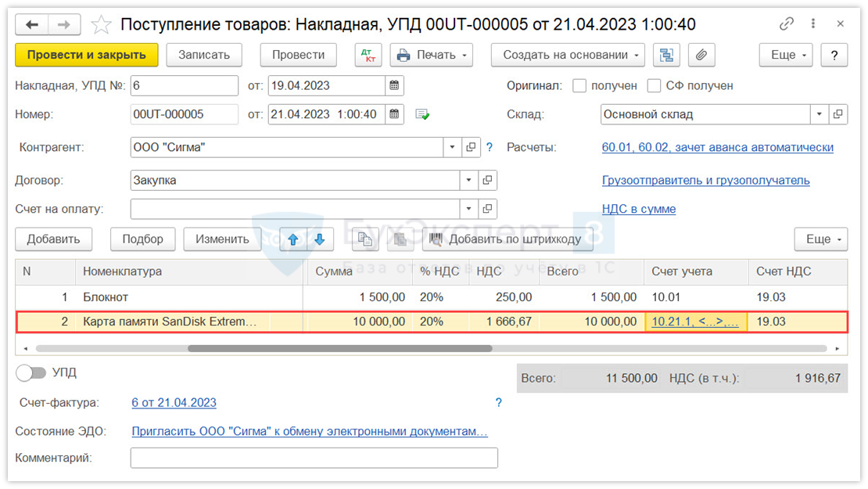Open the НДС в сумме link
This screenshot has width=868, height=489.
639,209
